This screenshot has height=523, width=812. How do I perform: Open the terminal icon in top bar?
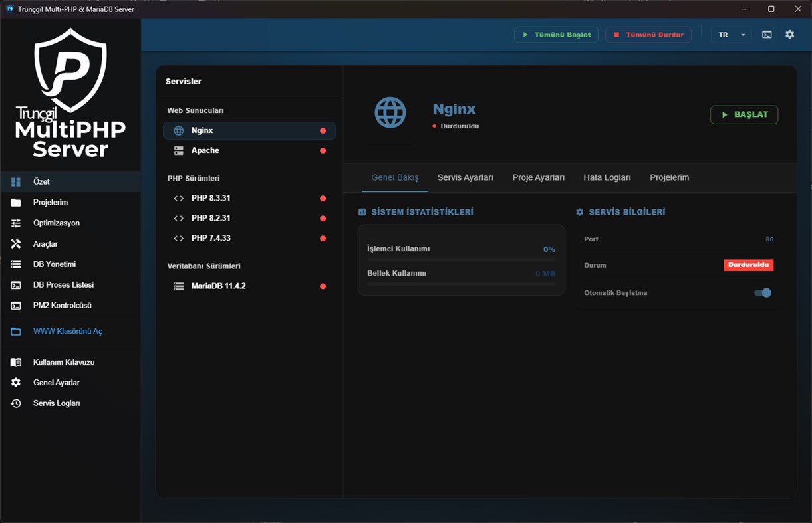(767, 35)
